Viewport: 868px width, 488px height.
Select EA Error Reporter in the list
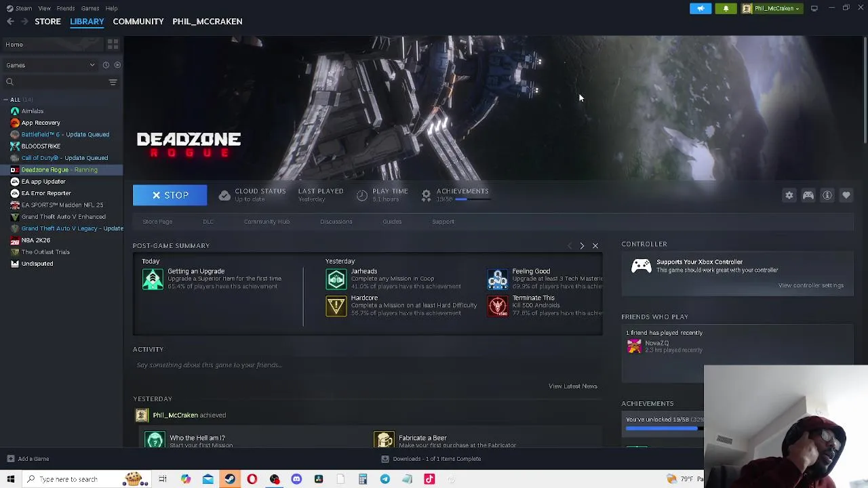click(46, 193)
